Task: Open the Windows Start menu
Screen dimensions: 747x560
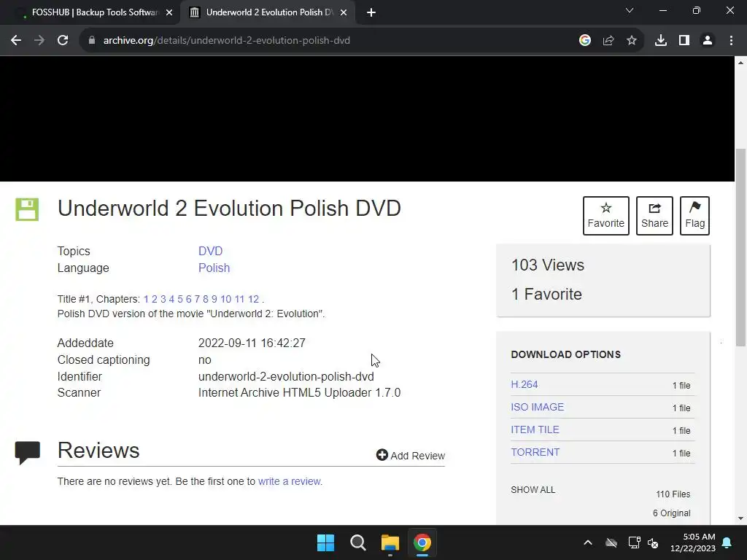Action: click(326, 542)
